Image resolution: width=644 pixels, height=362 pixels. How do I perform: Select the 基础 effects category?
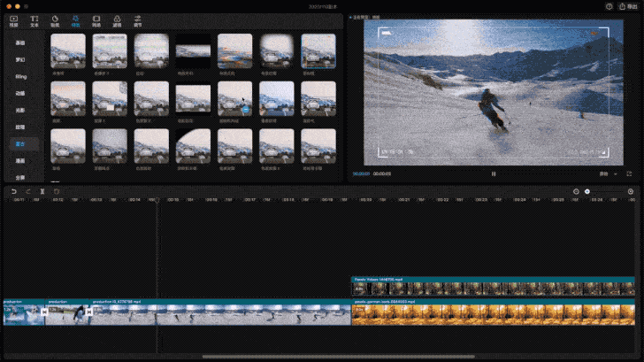(x=19, y=42)
